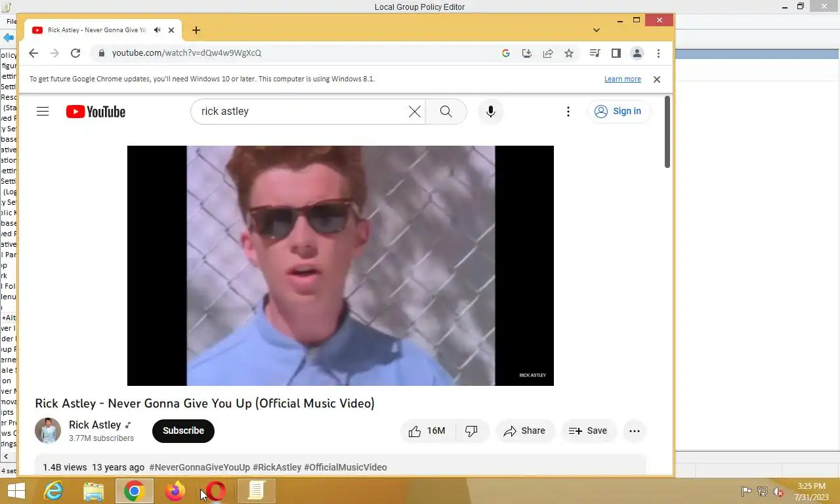Like the video with 16M likes
Screen dimensions: 840x504
coord(427,430)
